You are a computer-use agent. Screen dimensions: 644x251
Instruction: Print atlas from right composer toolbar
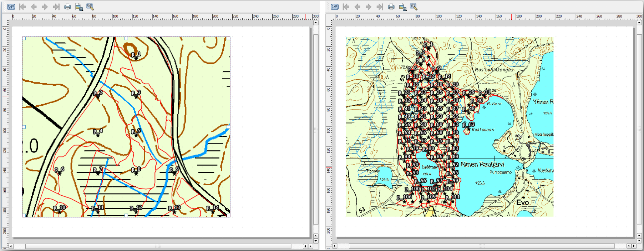[391, 7]
